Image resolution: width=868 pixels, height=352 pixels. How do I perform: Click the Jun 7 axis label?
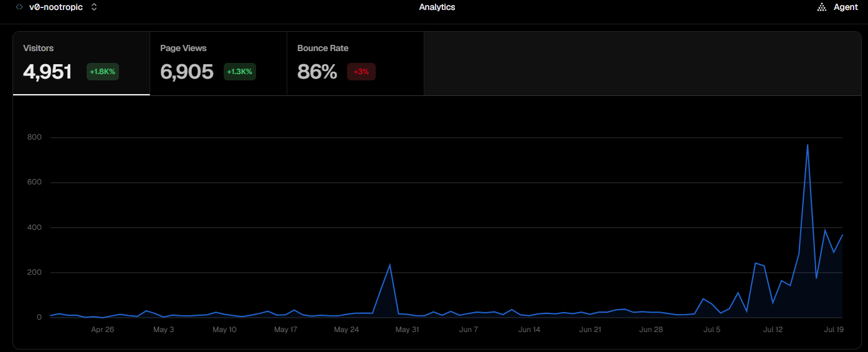click(x=468, y=330)
